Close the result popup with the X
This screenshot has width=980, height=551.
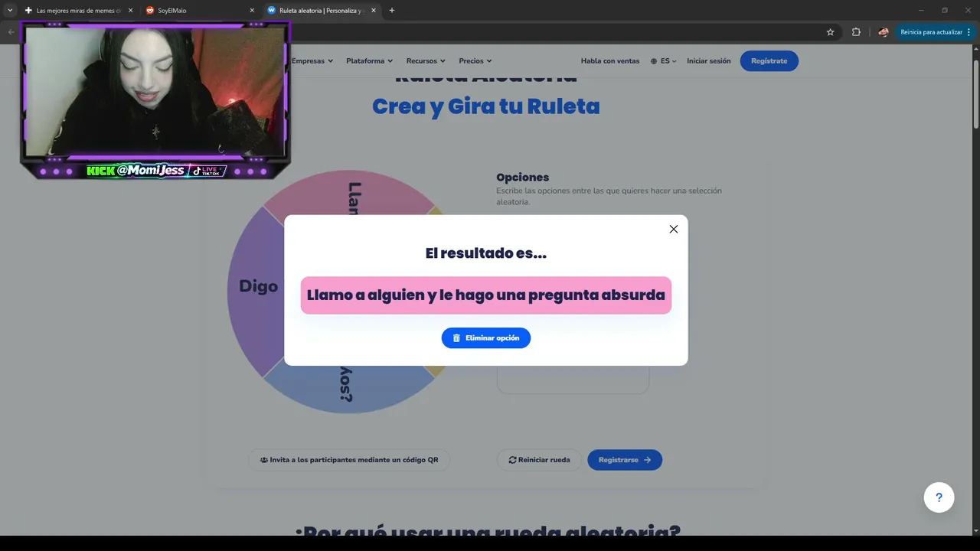point(674,229)
